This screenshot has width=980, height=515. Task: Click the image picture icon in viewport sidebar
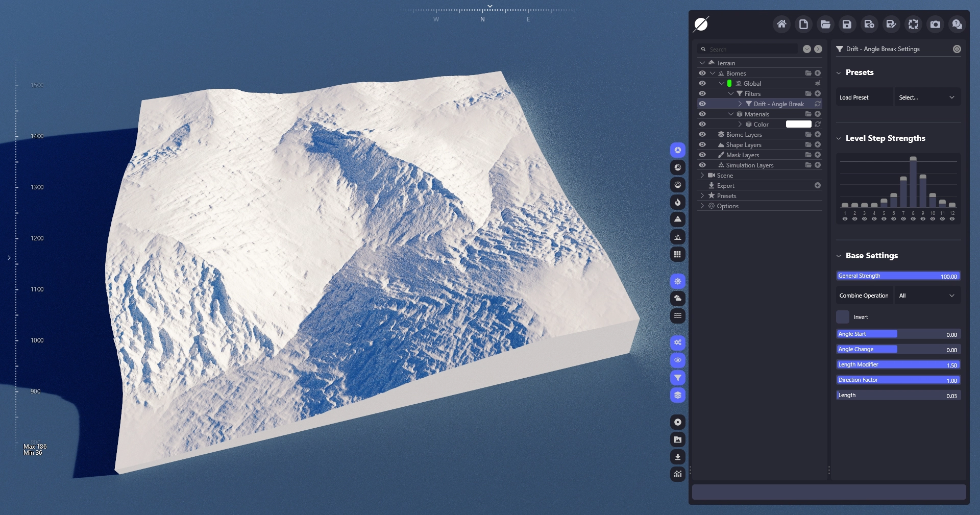tap(678, 439)
